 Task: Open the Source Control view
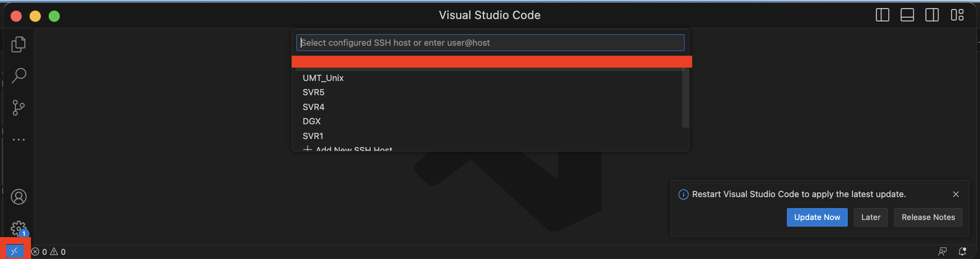point(19,108)
